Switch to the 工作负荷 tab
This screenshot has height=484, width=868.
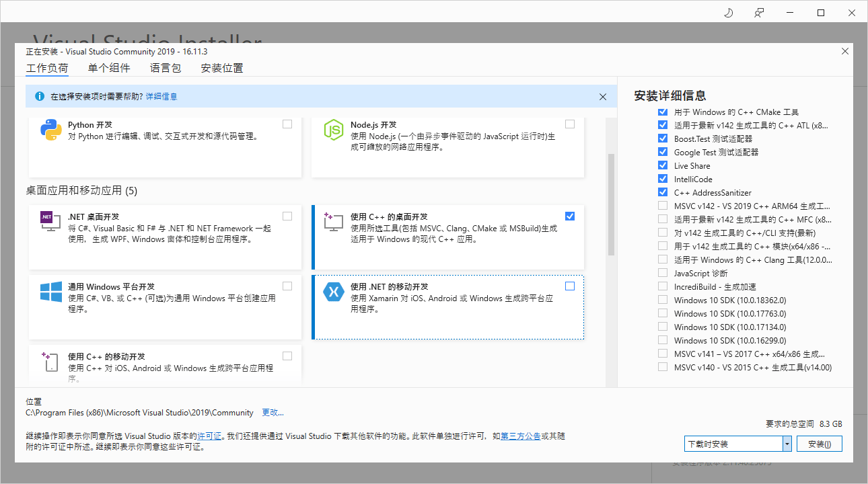47,68
